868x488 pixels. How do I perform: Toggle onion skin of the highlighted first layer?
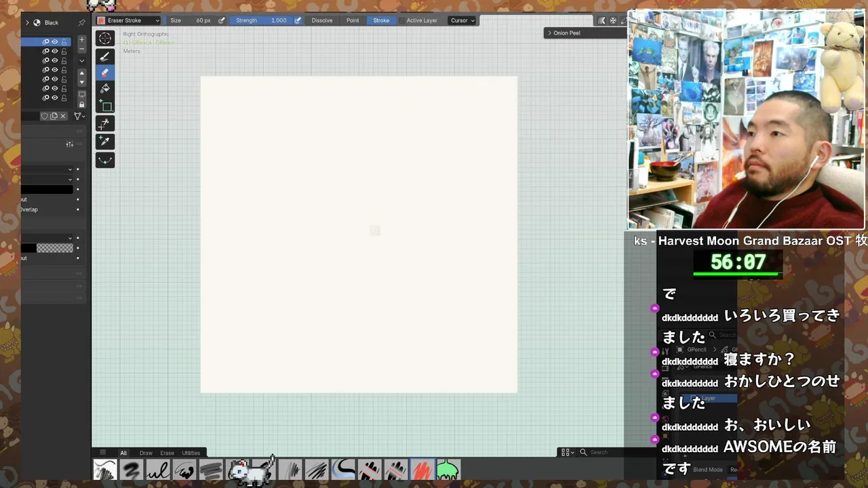click(46, 41)
